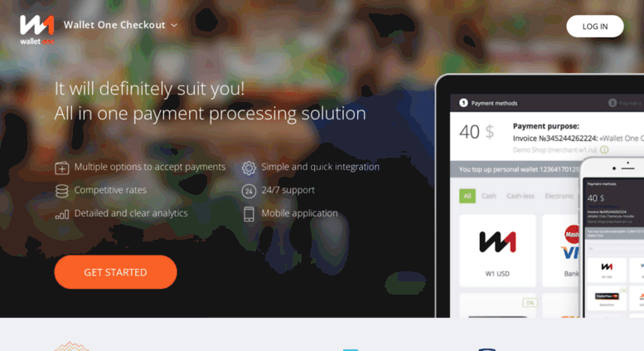Click the integration gear icon
This screenshot has width=644, height=351.
coord(249,168)
